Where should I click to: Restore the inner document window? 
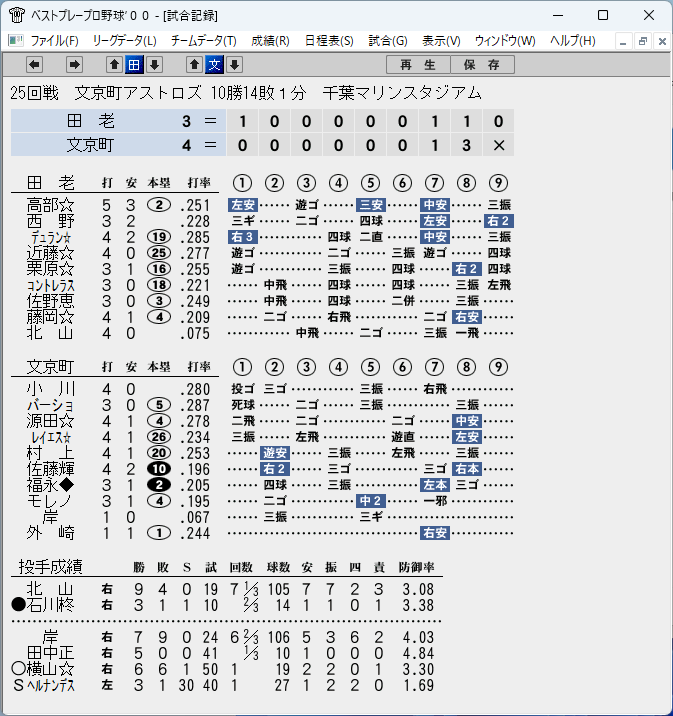[x=642, y=41]
